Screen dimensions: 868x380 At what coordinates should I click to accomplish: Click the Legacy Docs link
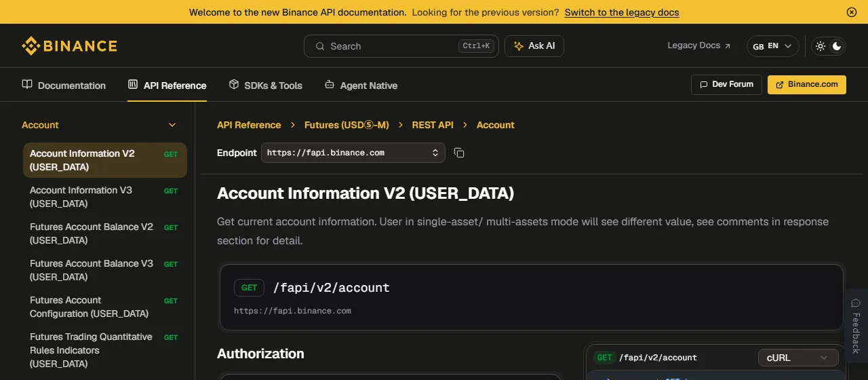[699, 45]
